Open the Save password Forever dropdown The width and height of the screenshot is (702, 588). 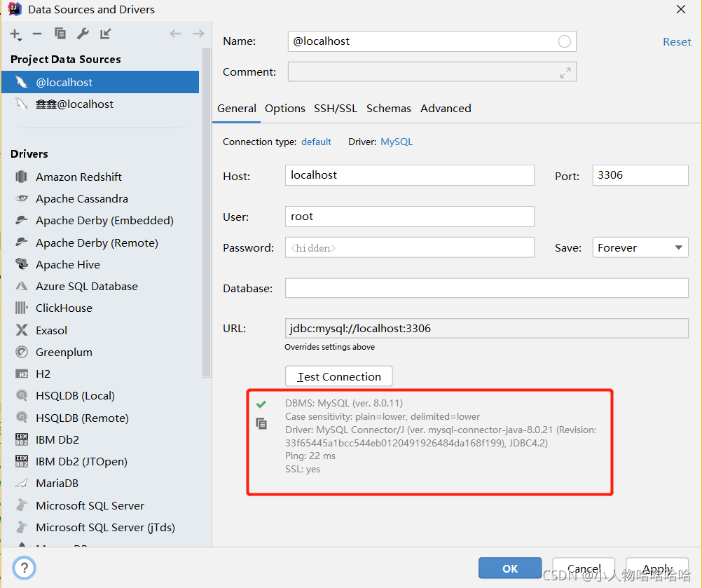coord(640,247)
